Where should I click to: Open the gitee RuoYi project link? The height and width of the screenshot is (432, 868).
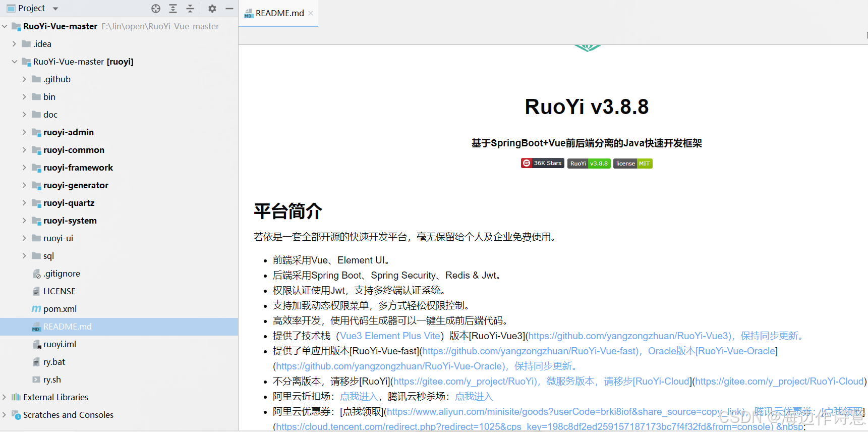465,382
